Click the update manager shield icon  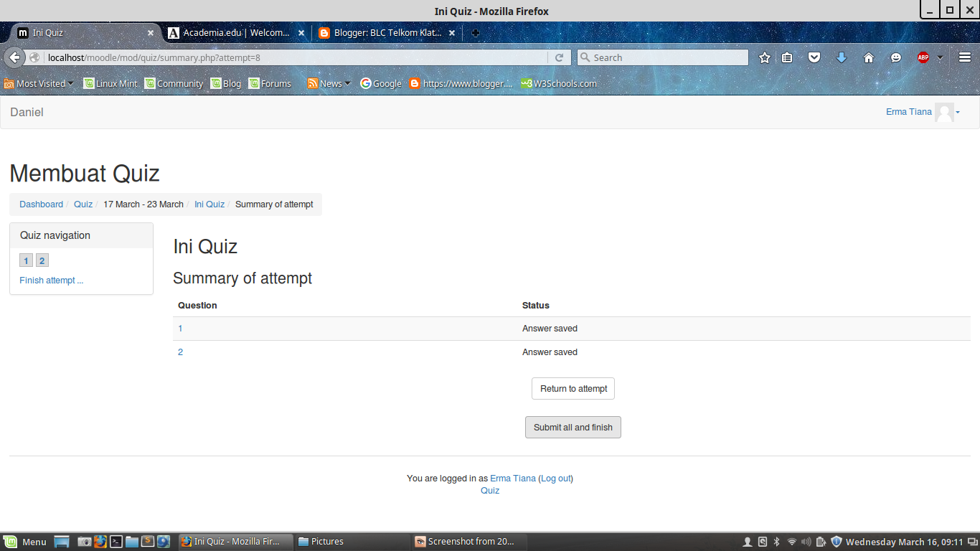(836, 542)
